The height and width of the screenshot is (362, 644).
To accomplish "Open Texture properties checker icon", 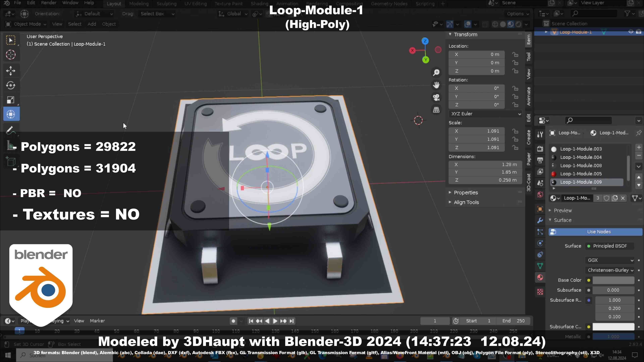I will (x=540, y=292).
